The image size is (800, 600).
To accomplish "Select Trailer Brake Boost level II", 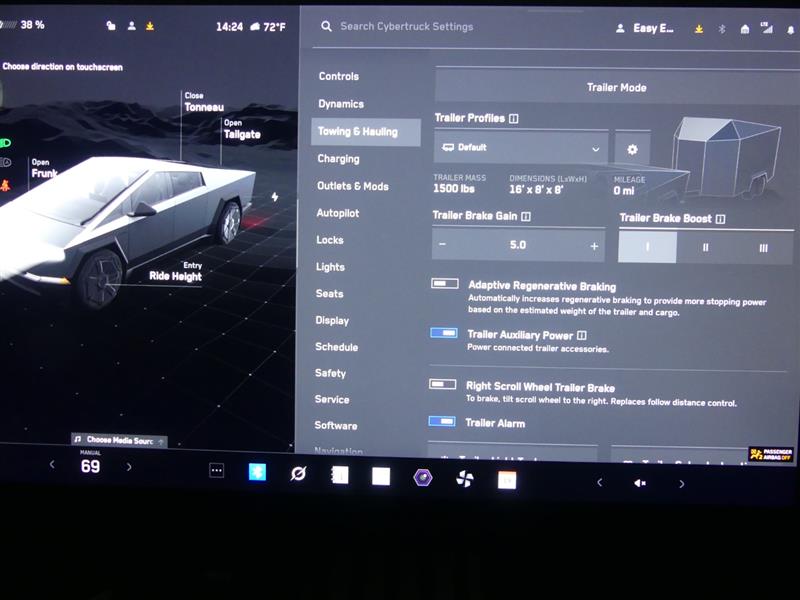I will coord(706,247).
